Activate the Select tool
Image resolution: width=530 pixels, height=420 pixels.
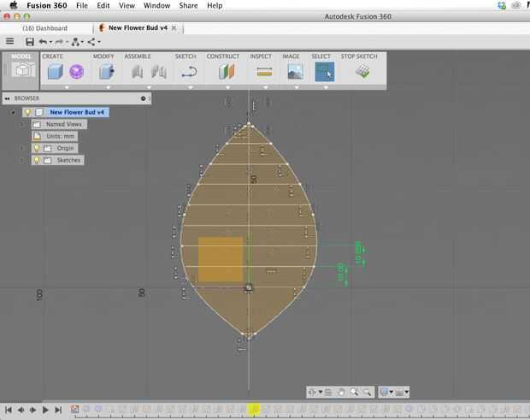325,72
